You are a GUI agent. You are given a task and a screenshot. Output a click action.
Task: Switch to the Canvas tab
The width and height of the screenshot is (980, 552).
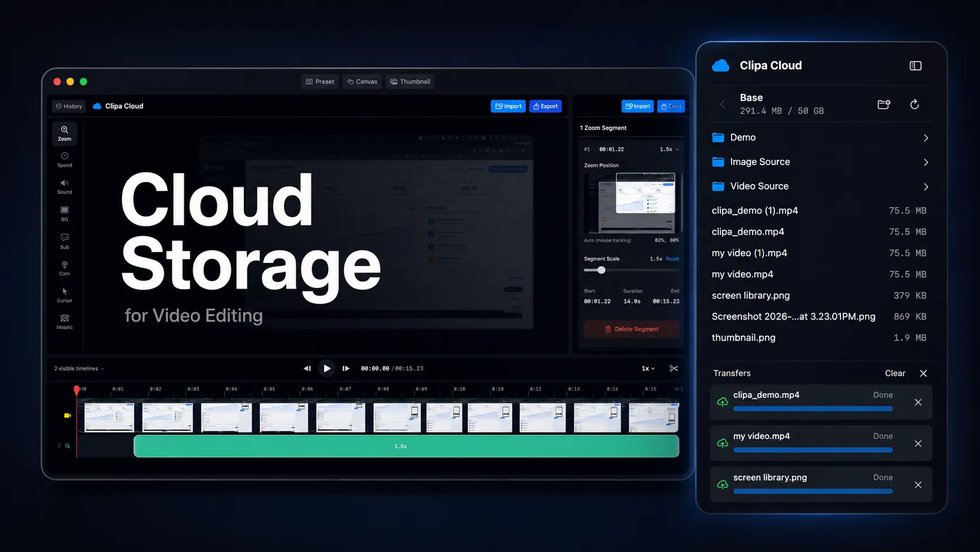(x=362, y=82)
